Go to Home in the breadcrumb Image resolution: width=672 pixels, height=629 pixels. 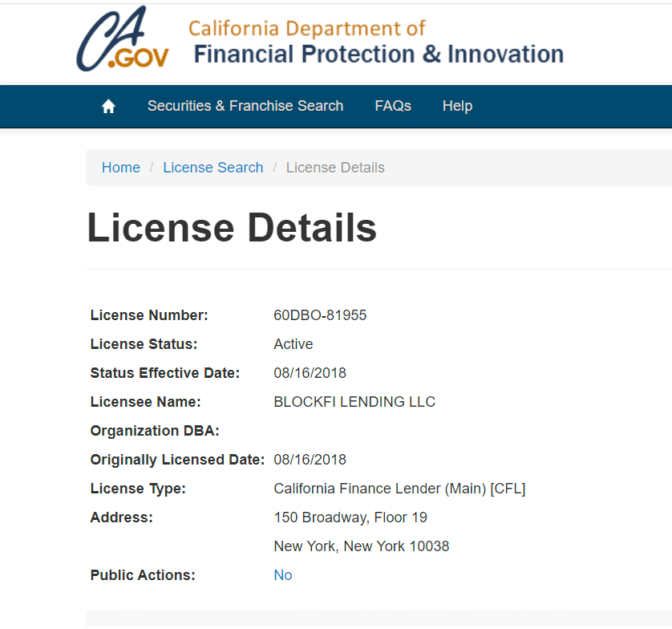point(121,168)
